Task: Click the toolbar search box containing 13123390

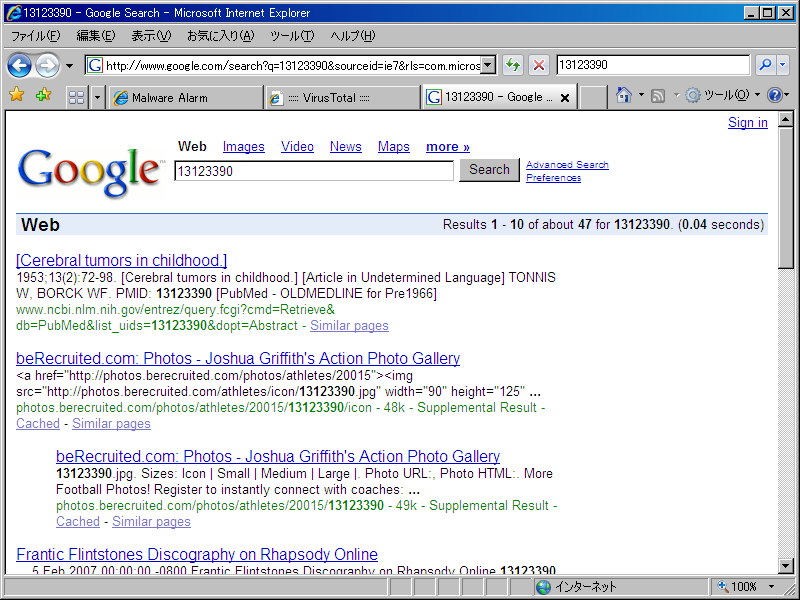Action: tap(653, 65)
